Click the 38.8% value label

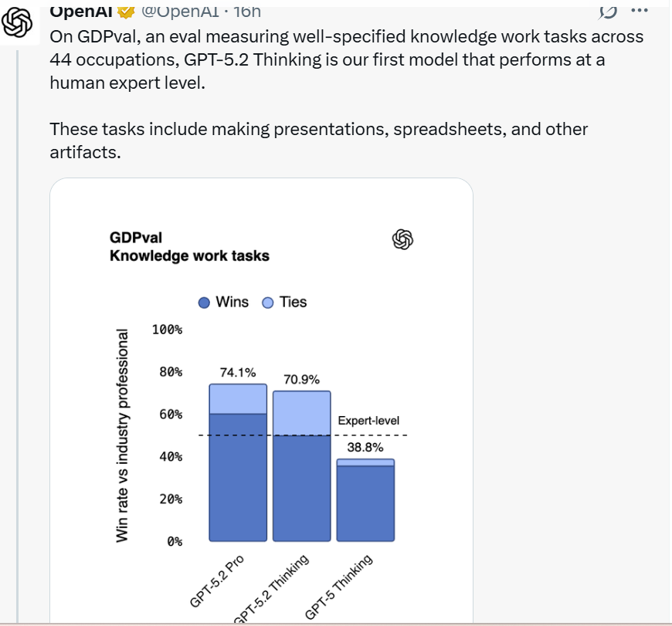365,447
